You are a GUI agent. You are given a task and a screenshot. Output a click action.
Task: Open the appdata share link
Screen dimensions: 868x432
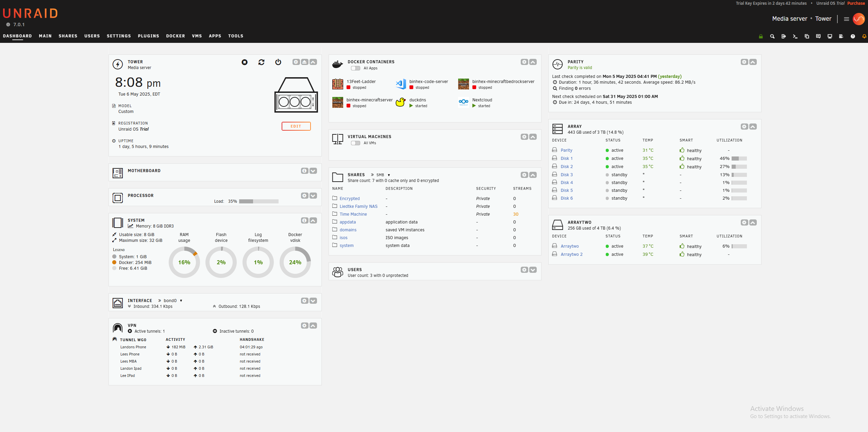pos(348,222)
